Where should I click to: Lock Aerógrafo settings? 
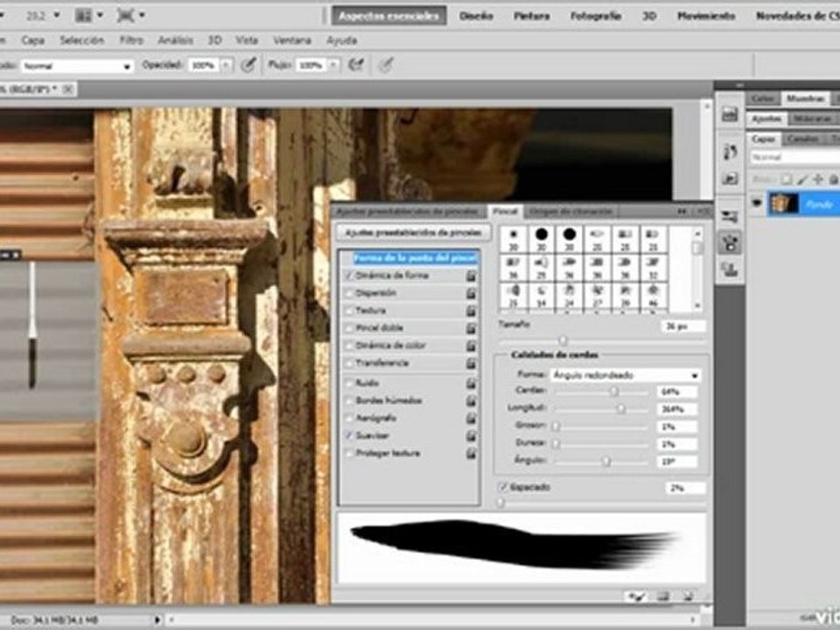click(x=471, y=418)
